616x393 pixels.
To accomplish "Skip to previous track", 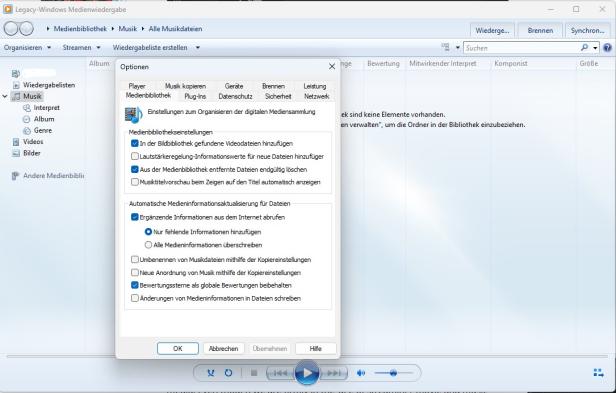I will (x=280, y=373).
